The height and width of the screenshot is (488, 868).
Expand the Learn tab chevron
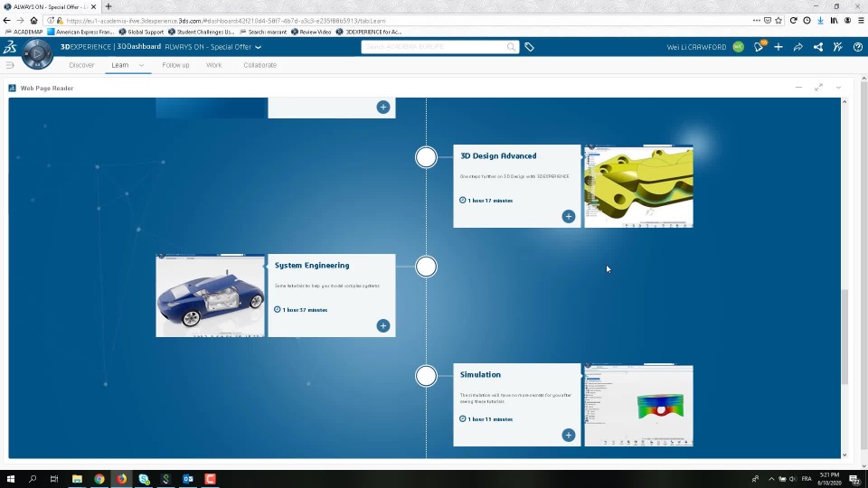click(141, 65)
